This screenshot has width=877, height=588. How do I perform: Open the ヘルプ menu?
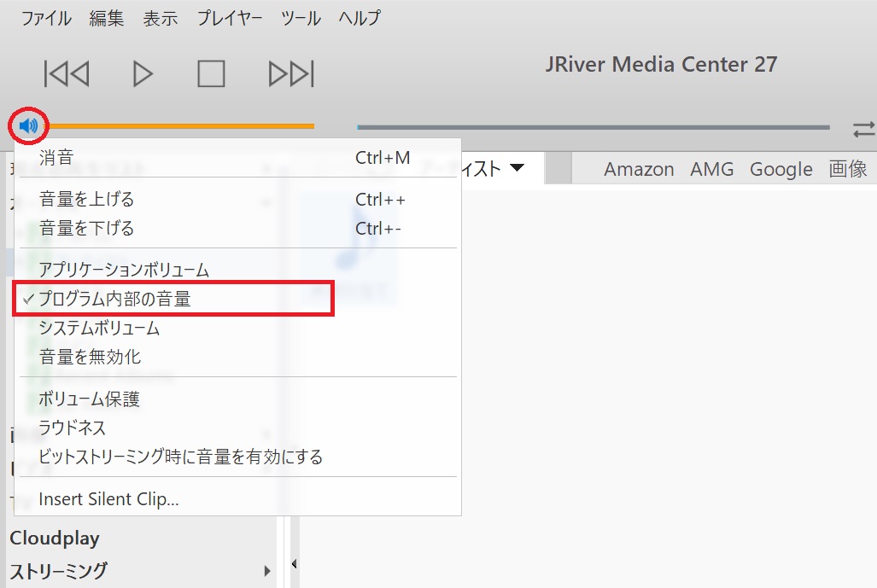tap(360, 18)
